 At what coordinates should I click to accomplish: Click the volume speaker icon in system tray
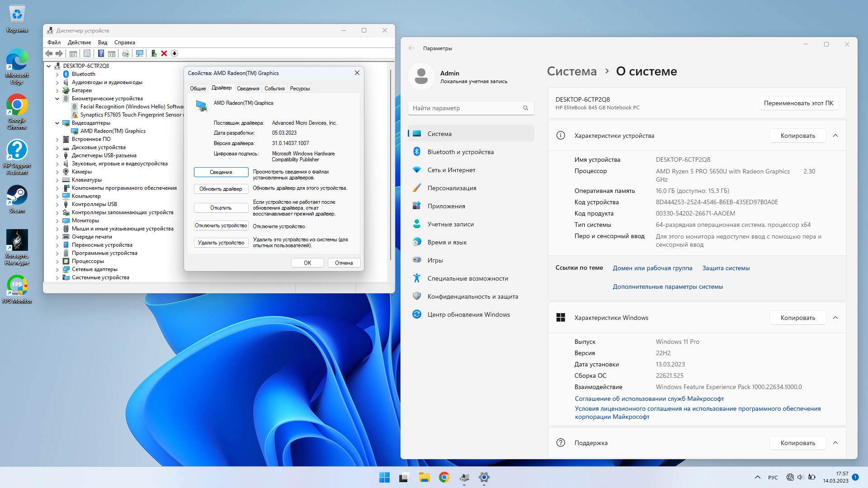click(800, 477)
